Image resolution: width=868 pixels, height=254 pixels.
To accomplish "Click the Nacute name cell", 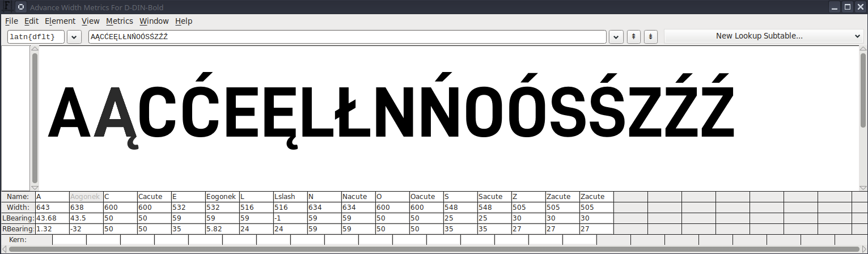I will tap(358, 196).
